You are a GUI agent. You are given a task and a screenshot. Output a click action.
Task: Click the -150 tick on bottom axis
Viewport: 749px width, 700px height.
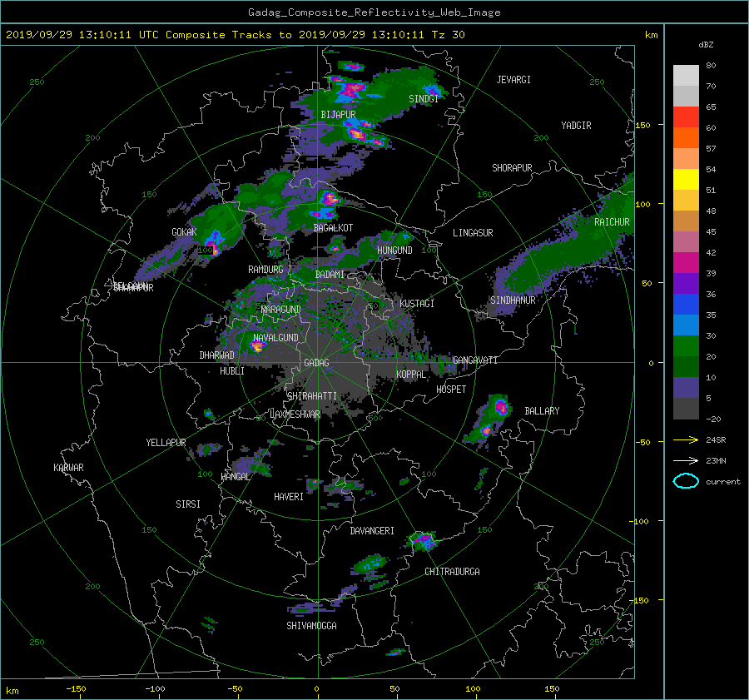tap(76, 689)
